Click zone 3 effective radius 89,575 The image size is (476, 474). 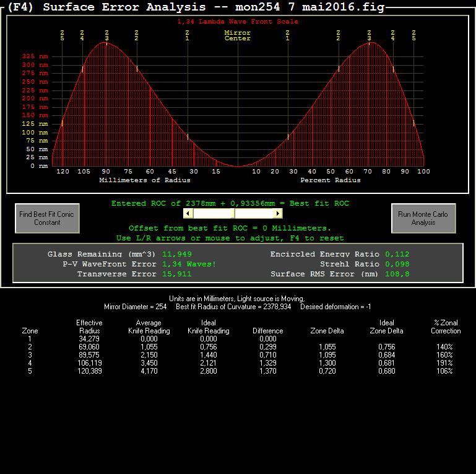click(89, 355)
